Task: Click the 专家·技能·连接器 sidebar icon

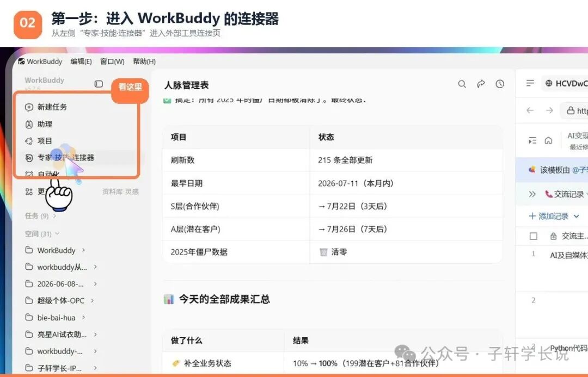Action: coord(29,158)
